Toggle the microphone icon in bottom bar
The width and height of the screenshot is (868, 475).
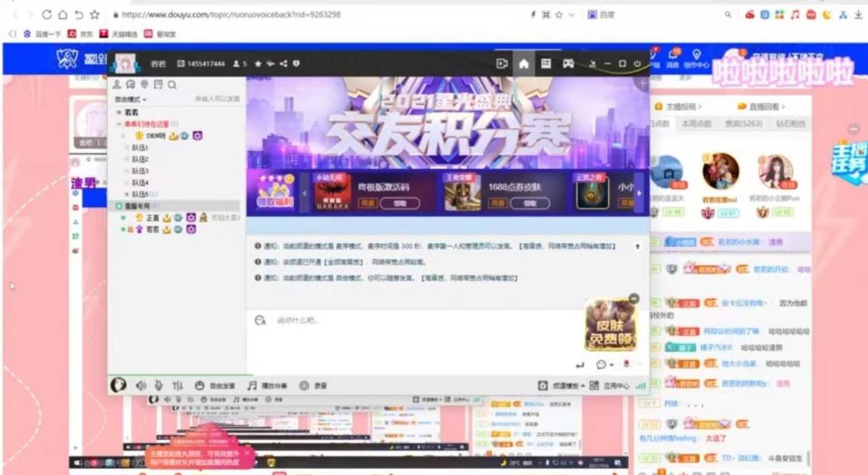158,386
